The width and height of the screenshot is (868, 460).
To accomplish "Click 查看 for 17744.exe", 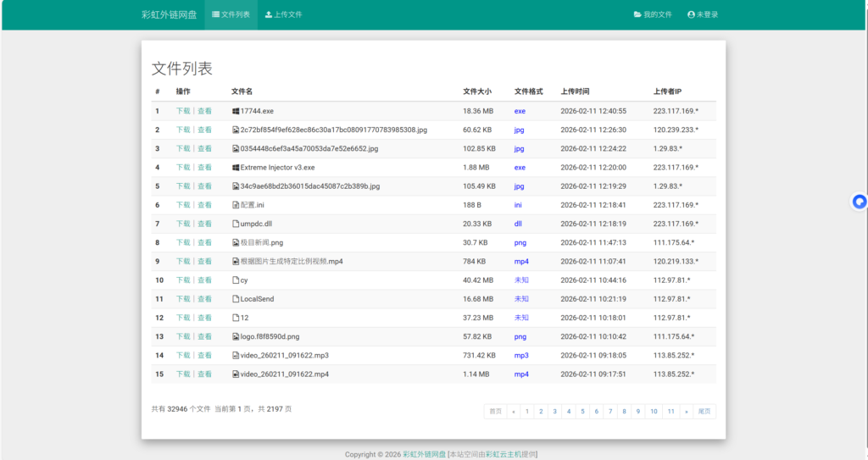I will point(205,111).
